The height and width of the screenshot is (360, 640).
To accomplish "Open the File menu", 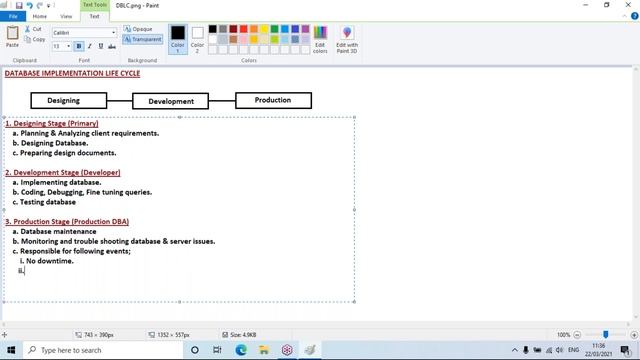I will coord(13,16).
